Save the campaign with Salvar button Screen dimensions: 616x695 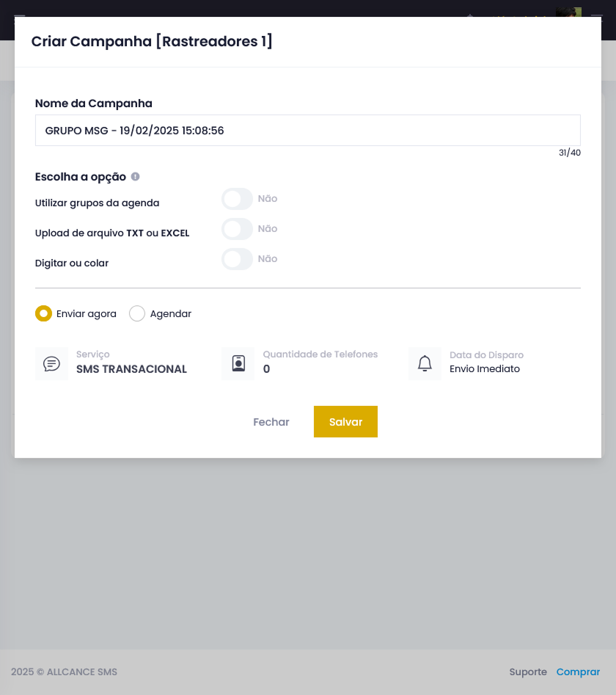[x=345, y=421]
